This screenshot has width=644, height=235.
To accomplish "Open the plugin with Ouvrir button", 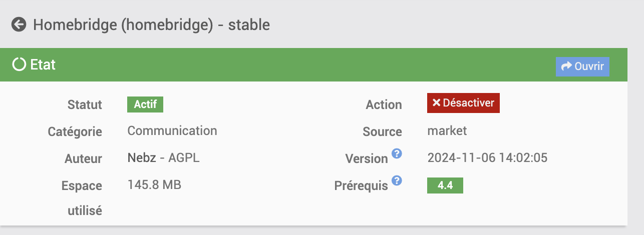I will pos(582,66).
